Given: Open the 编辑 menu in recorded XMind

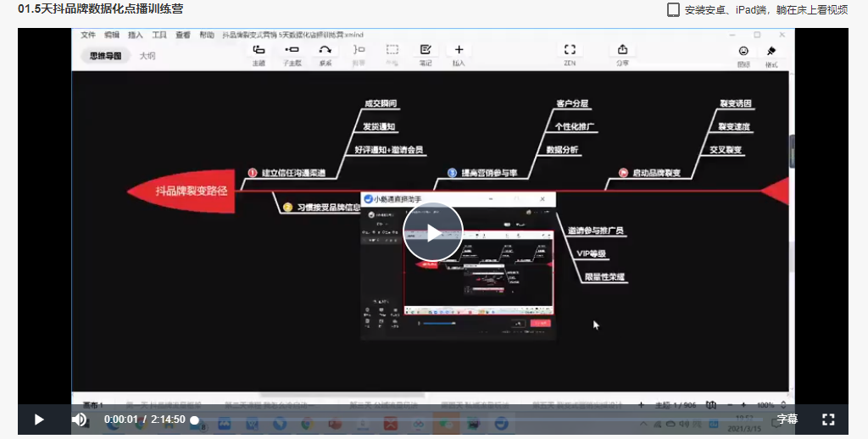Looking at the screenshot, I should coord(112,35).
